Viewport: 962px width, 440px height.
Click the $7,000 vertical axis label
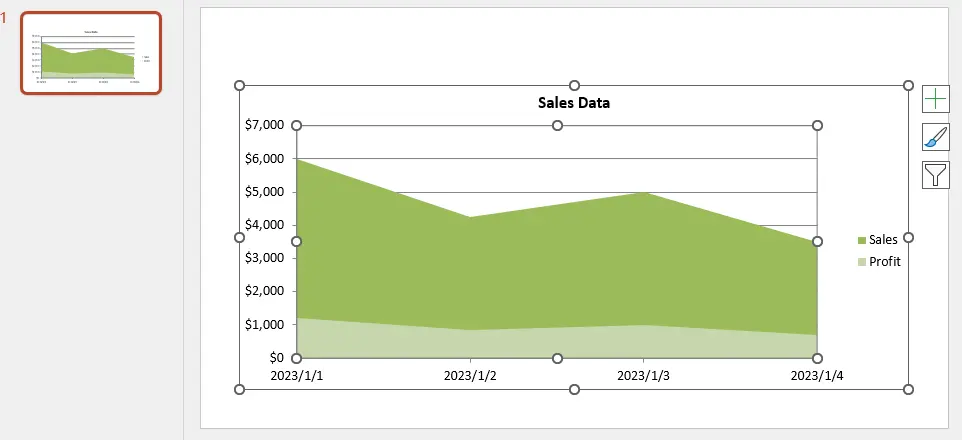[263, 125]
